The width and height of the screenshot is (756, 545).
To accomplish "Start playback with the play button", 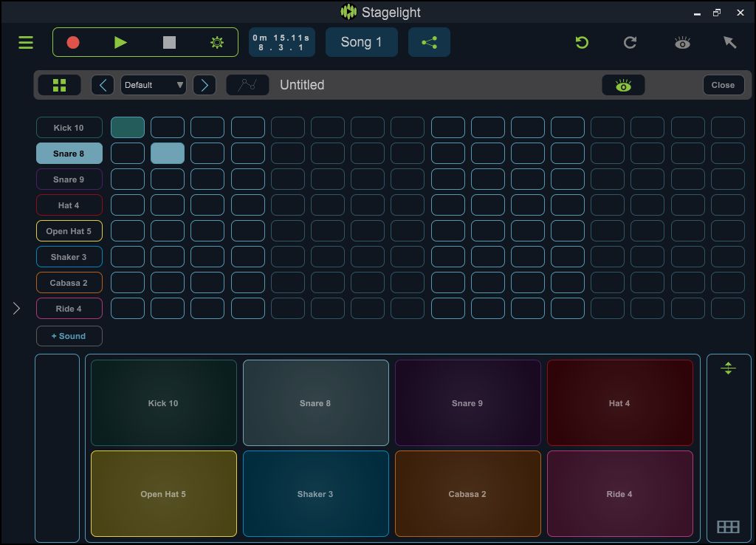I will click(120, 42).
